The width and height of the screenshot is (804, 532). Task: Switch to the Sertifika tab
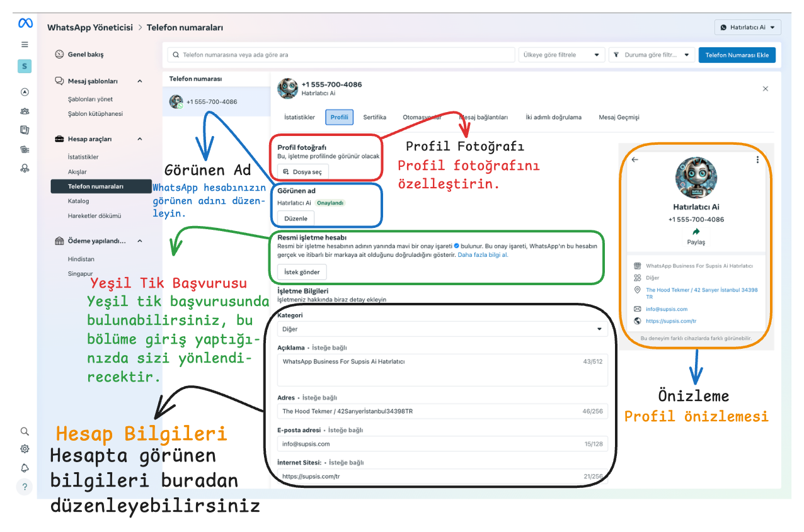(375, 117)
